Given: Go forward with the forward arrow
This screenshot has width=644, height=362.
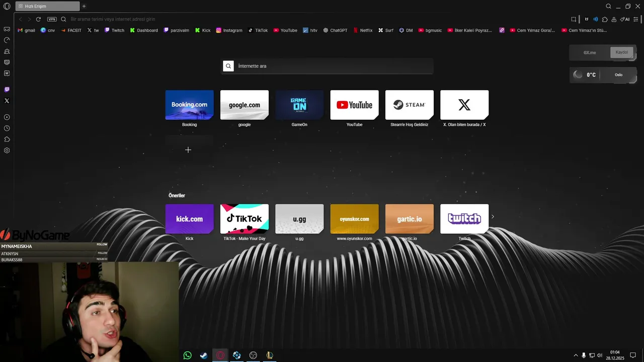Looking at the screenshot, I should click(x=29, y=19).
